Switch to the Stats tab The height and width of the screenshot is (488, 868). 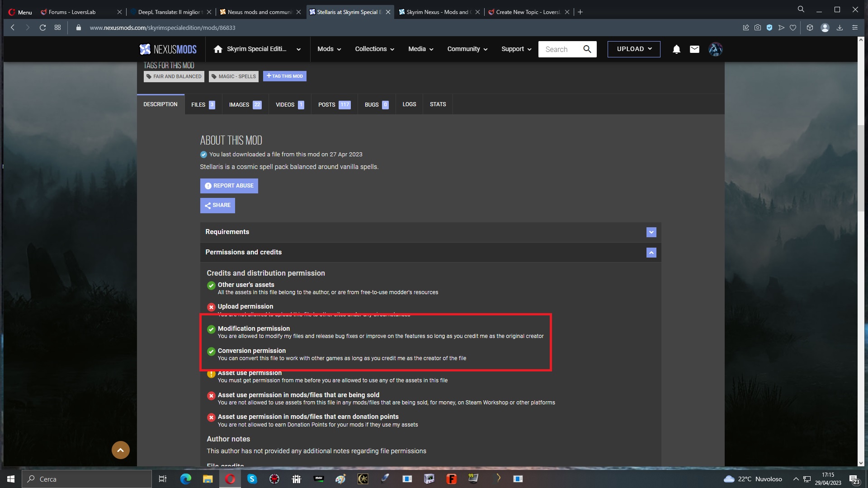pos(438,105)
